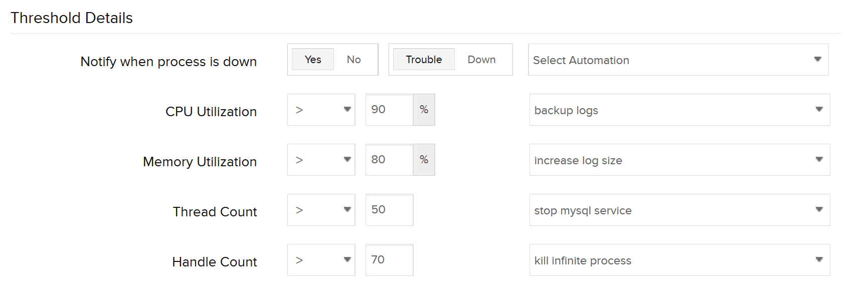Viewport: 868px width, 306px height.
Task: Open the stop mysql service automation dropdown
Action: point(679,210)
